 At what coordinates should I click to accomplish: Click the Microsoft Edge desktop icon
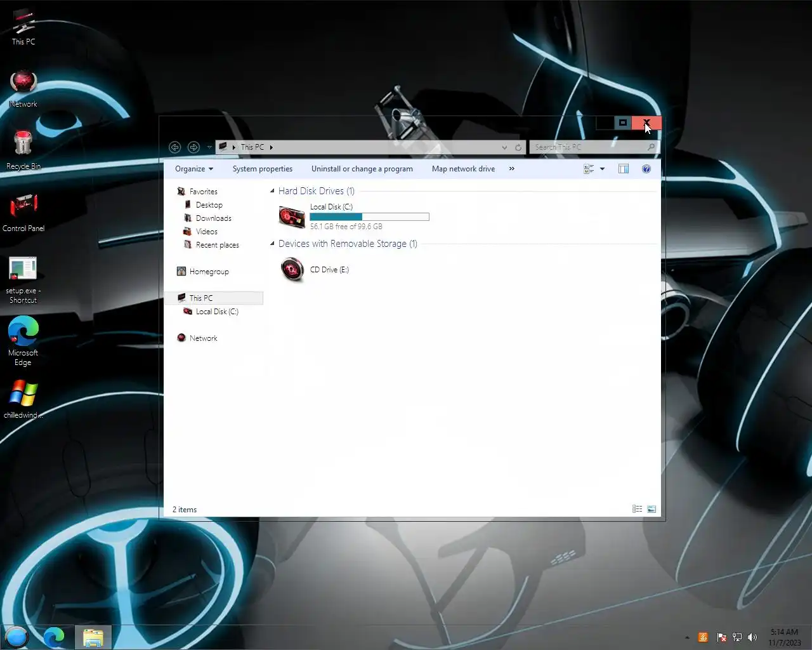coord(23,342)
